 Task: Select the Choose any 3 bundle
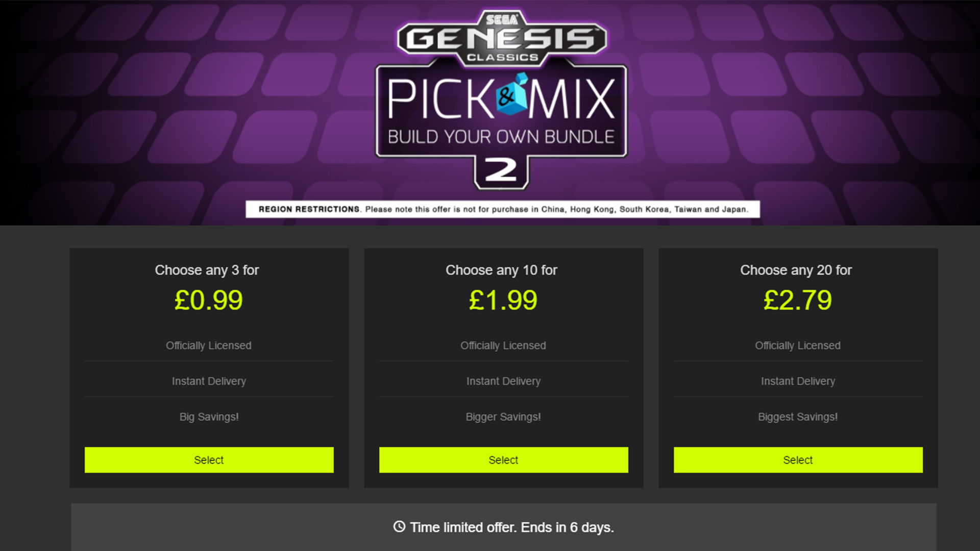(209, 460)
